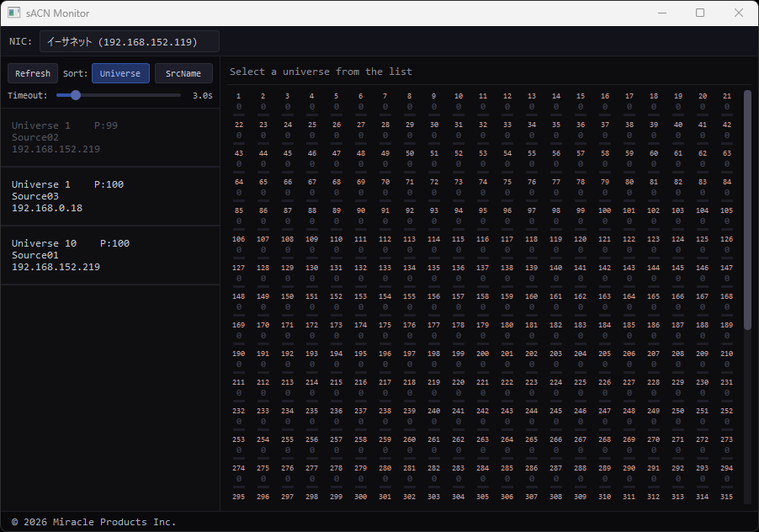Minimize the sACN Monitor window

661,13
